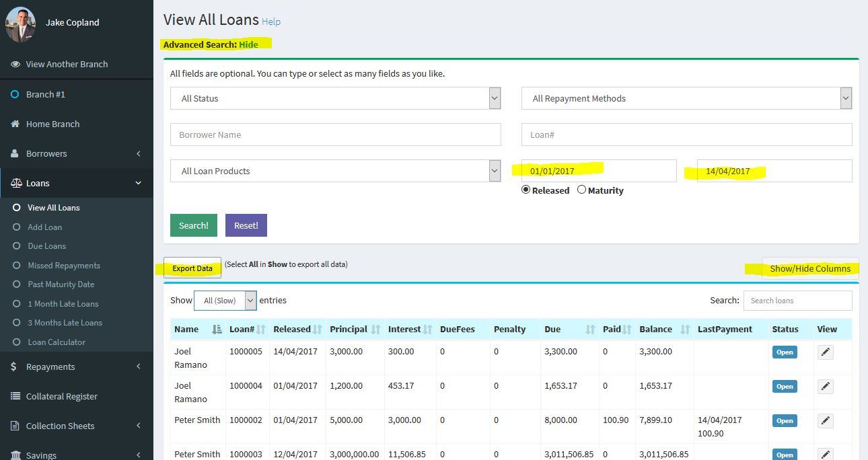The height and width of the screenshot is (460, 868).
Task: Open the All Repayment Methods dropdown
Action: pos(686,98)
